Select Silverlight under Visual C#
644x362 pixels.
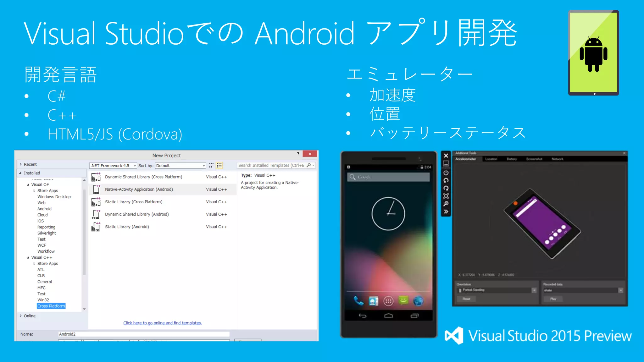tap(47, 233)
